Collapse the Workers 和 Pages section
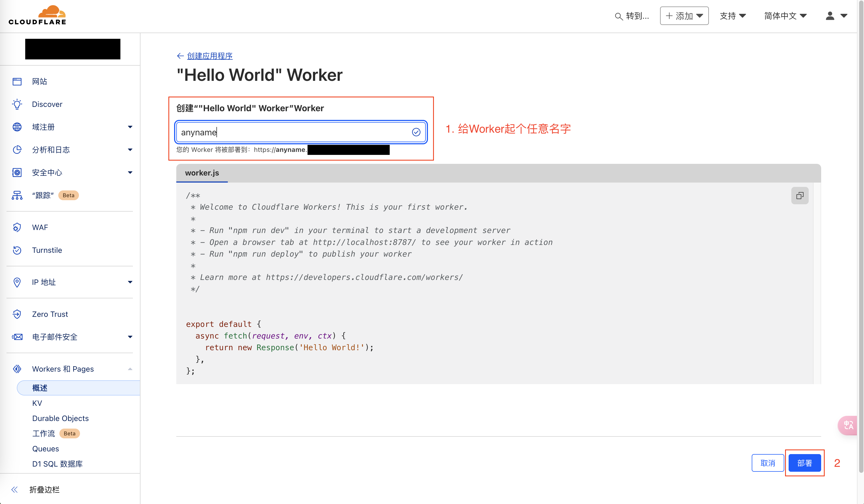This screenshot has width=864, height=504. point(130,369)
